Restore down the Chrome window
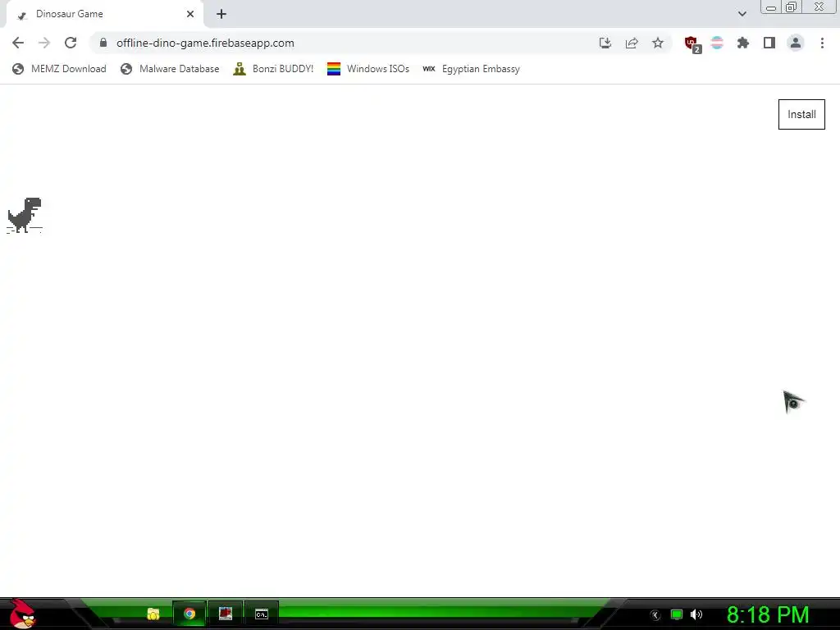This screenshot has height=630, width=840. (x=792, y=7)
